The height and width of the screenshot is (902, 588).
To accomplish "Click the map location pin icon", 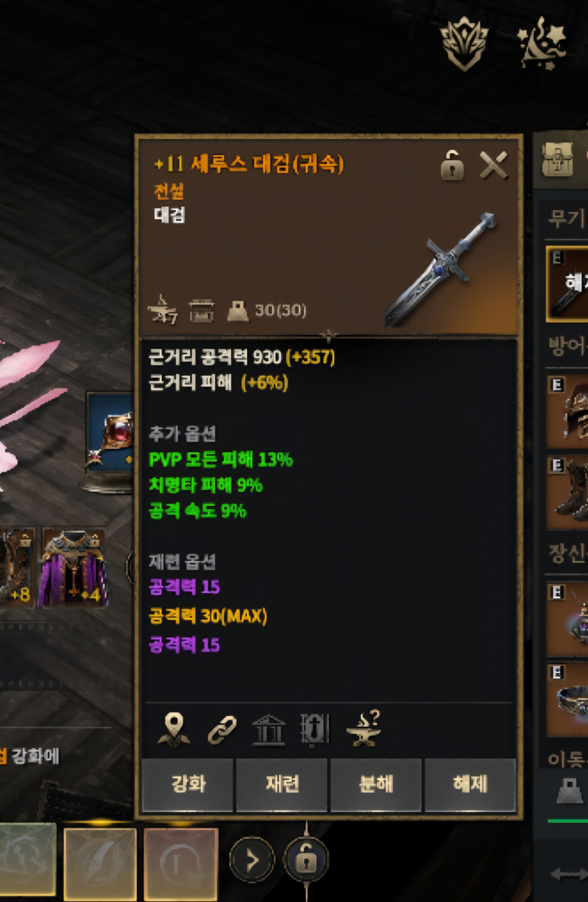I will (174, 729).
